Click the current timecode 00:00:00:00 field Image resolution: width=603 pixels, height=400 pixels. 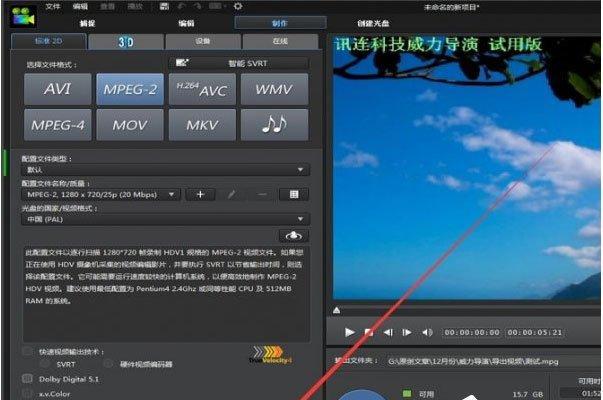(x=472, y=332)
